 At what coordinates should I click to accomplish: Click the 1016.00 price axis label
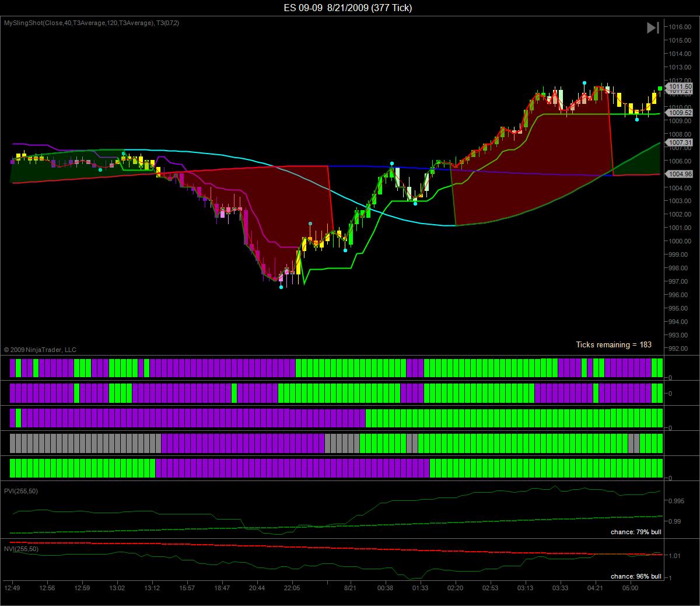point(680,27)
